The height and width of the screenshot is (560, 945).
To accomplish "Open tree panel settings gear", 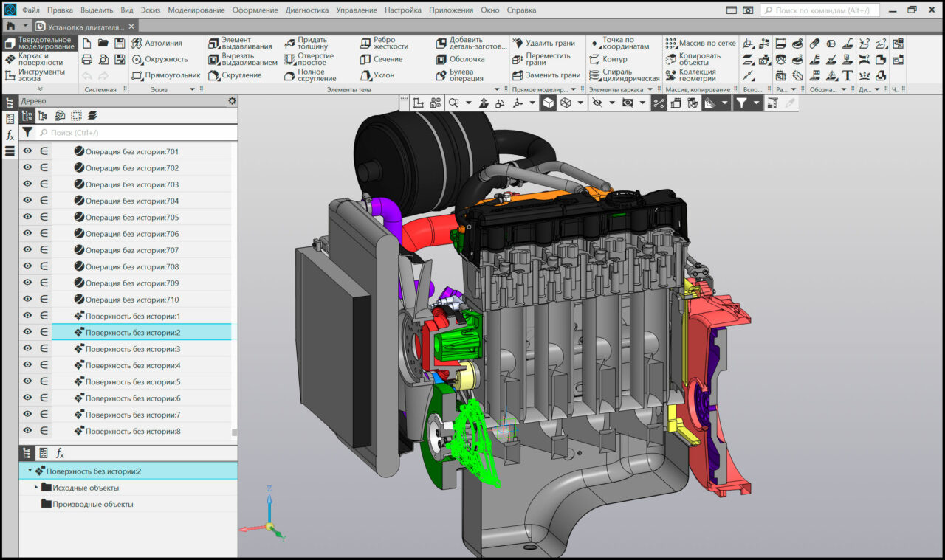I will tap(232, 101).
